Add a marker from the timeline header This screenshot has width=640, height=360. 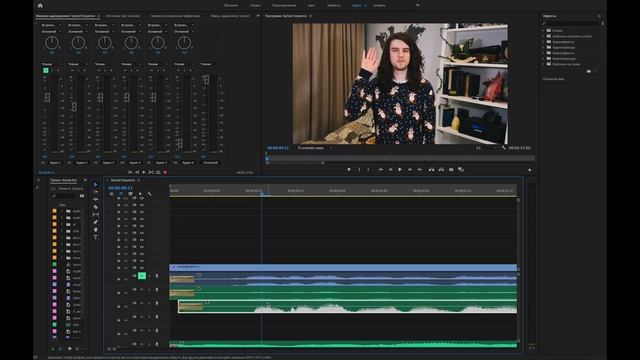[140, 194]
